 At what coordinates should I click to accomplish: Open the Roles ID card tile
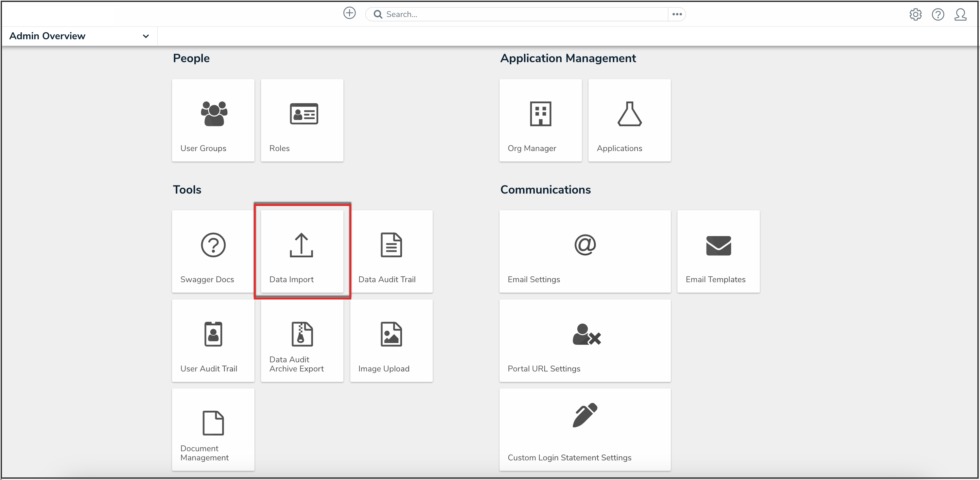[x=302, y=120]
